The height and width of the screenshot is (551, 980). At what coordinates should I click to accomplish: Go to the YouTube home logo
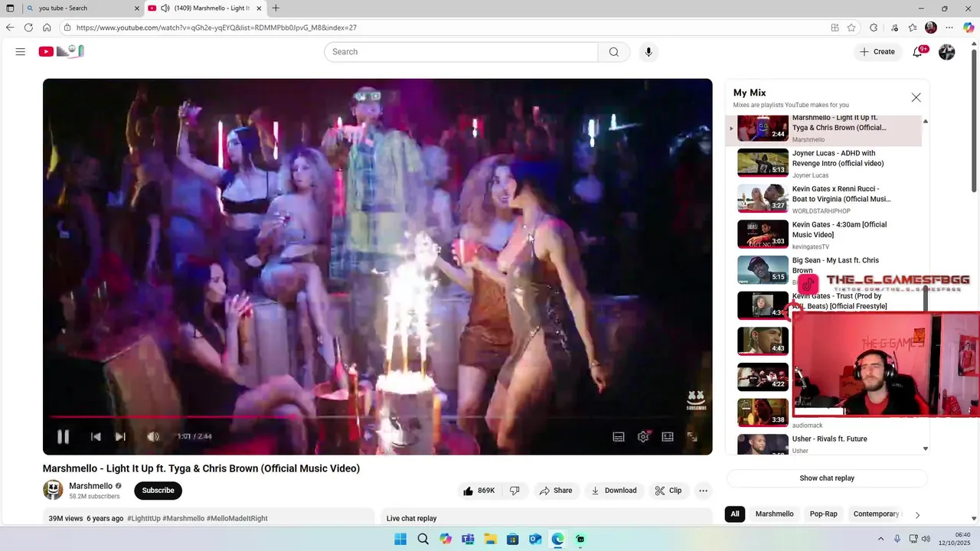(61, 51)
